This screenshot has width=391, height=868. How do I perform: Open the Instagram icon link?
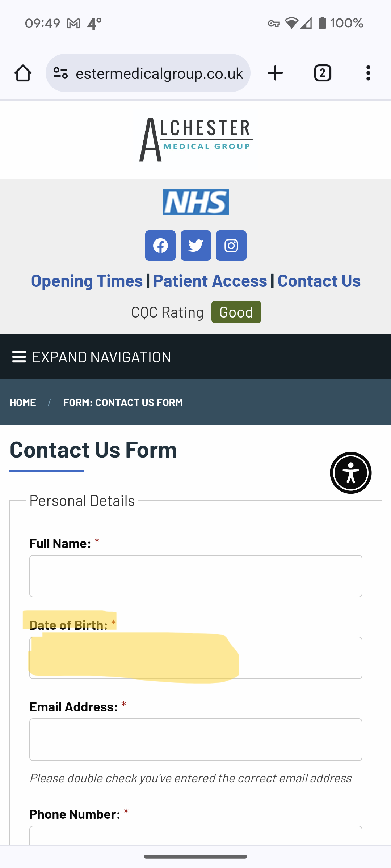(x=231, y=246)
